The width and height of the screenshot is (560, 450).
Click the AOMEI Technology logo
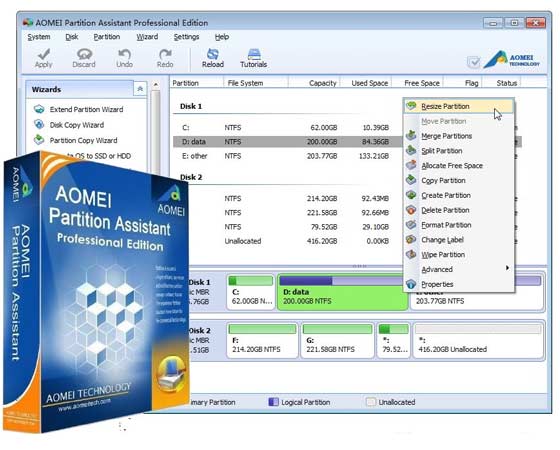point(512,60)
